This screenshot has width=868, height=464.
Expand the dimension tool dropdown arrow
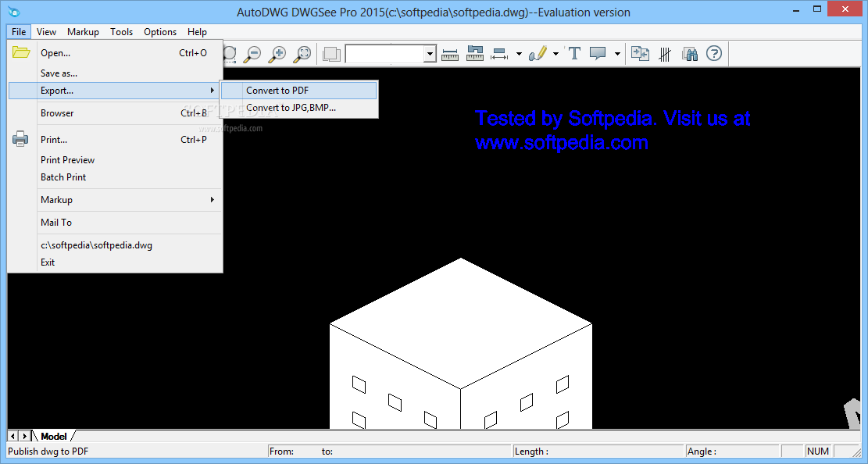[519, 54]
